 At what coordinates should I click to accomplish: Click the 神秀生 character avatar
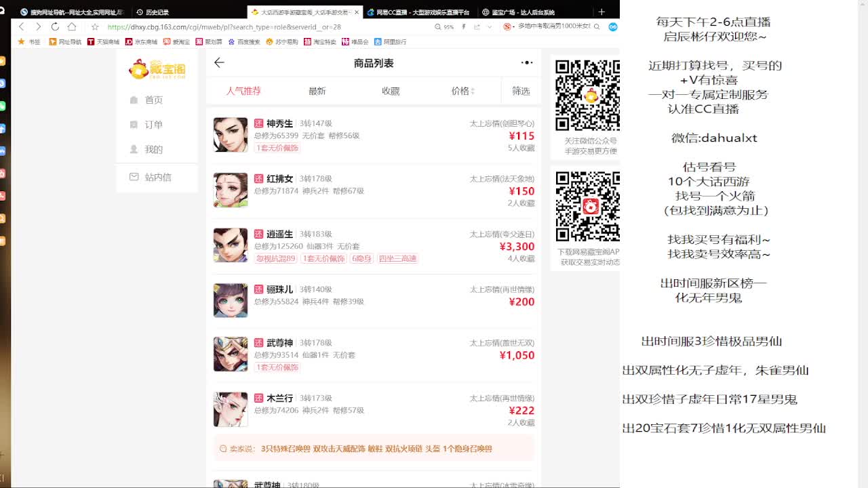coord(231,134)
